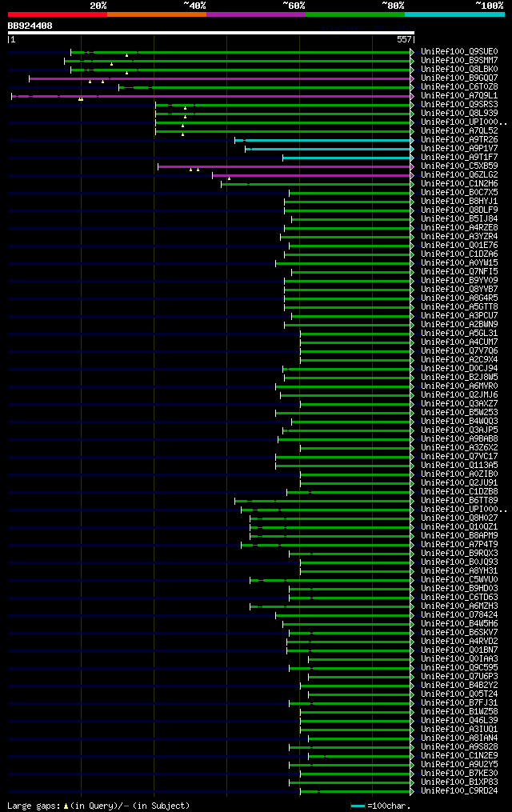Open hit UniRef100_C1N2H6
The image size is (512, 812).
click(459, 184)
